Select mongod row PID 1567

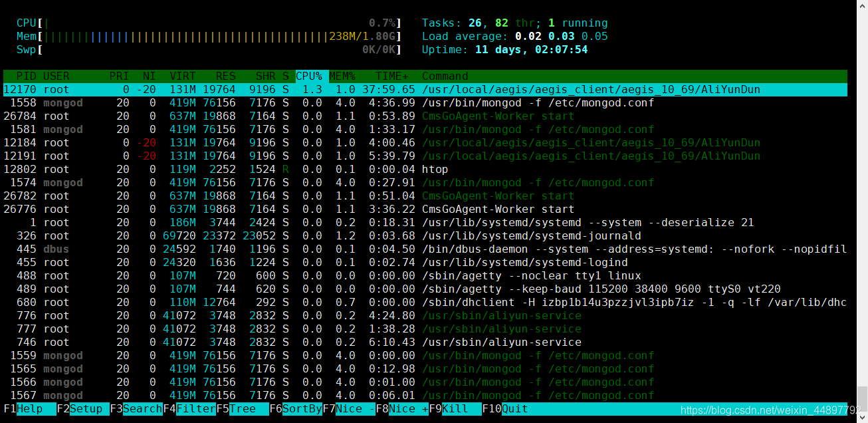425,396
